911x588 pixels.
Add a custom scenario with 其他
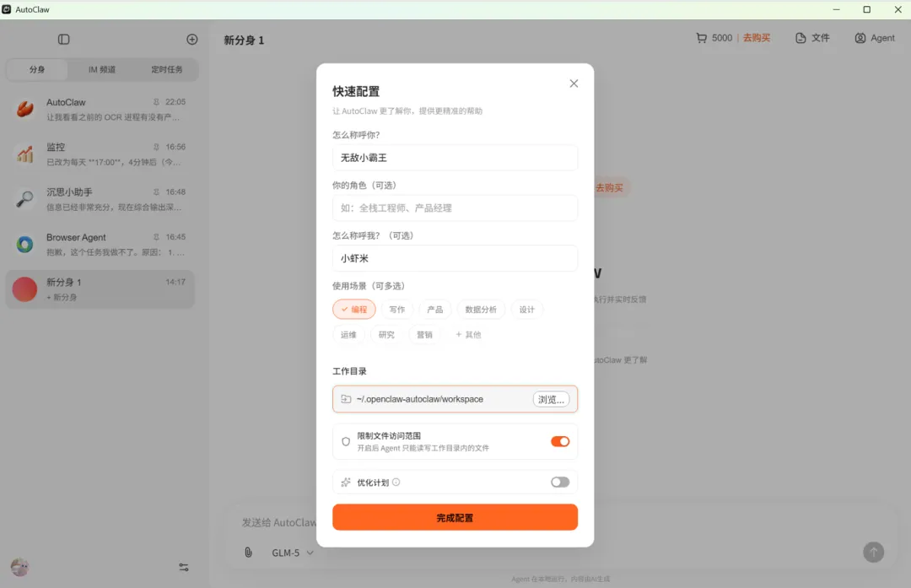point(468,335)
